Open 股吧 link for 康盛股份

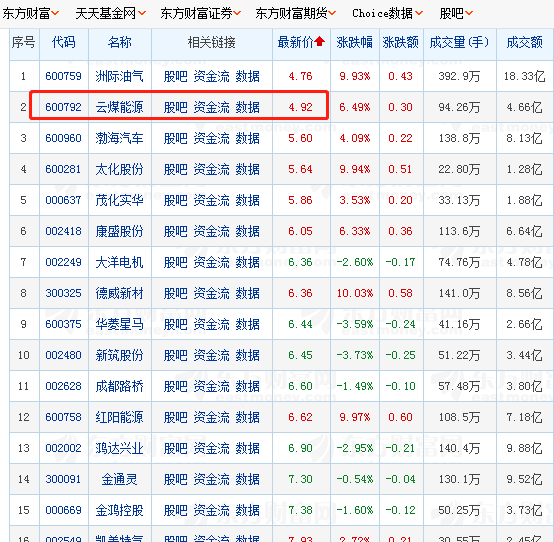[x=176, y=231]
